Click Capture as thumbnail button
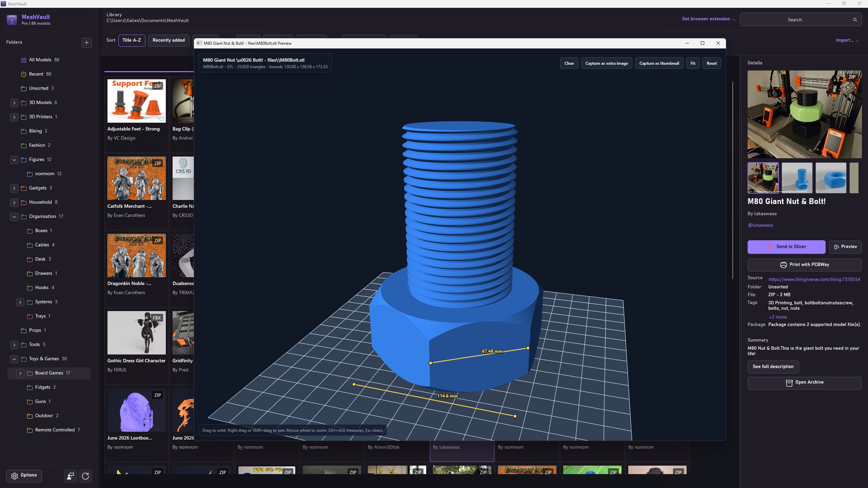This screenshot has width=868, height=488. coord(659,63)
